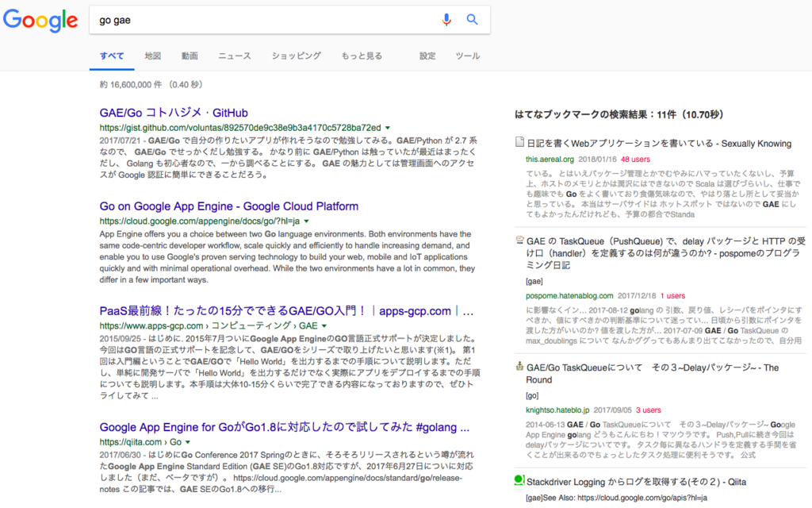Switch to the 動画 tab
The image size is (812, 508).
pos(190,56)
